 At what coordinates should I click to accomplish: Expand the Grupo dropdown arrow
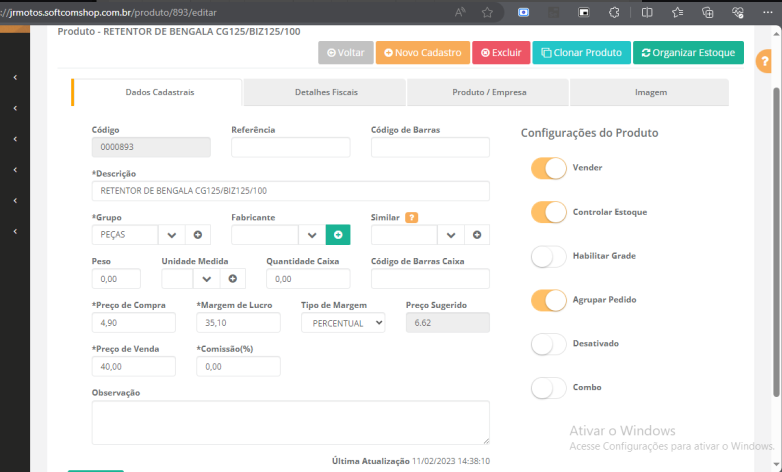[x=171, y=235]
